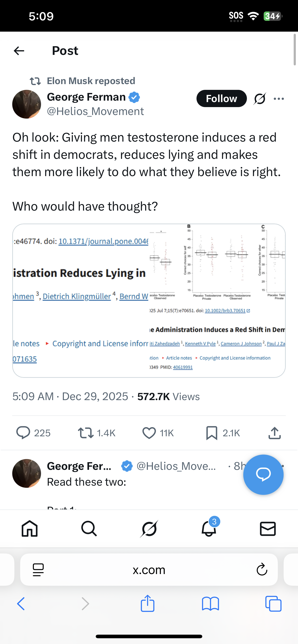Open the Search tab in bottom navigation
The width and height of the screenshot is (298, 644).
click(x=89, y=529)
